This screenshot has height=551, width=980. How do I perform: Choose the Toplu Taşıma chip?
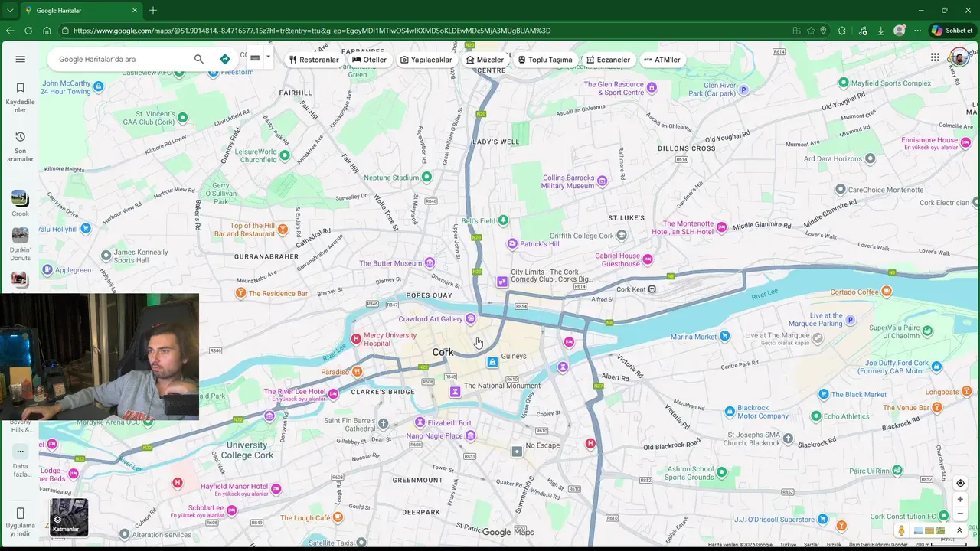545,60
